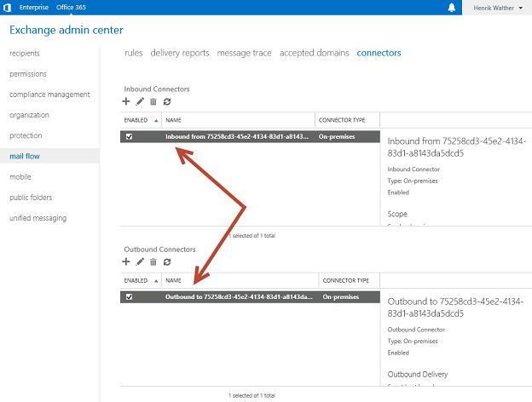Select the connectors tab
The image size is (532, 402).
tap(379, 53)
